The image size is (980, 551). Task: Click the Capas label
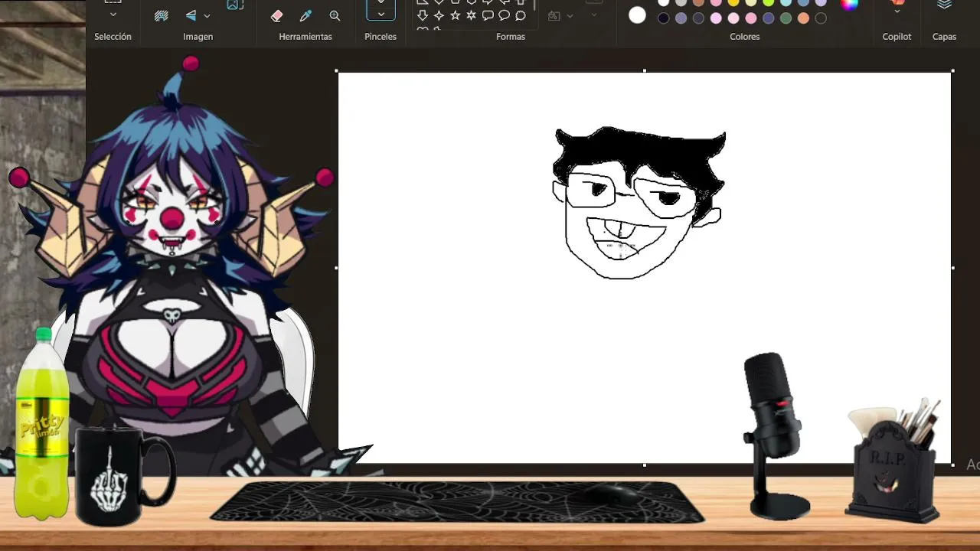click(x=944, y=37)
